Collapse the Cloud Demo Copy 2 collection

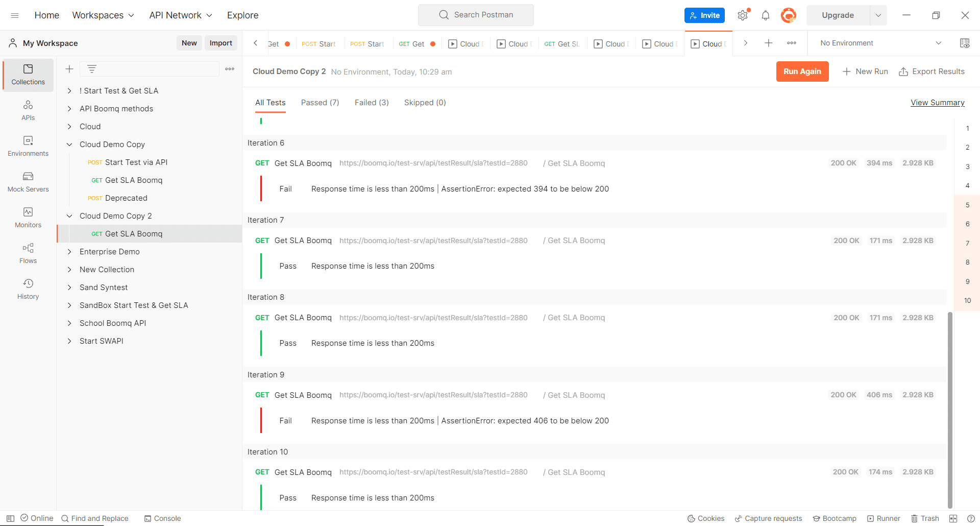pos(69,216)
